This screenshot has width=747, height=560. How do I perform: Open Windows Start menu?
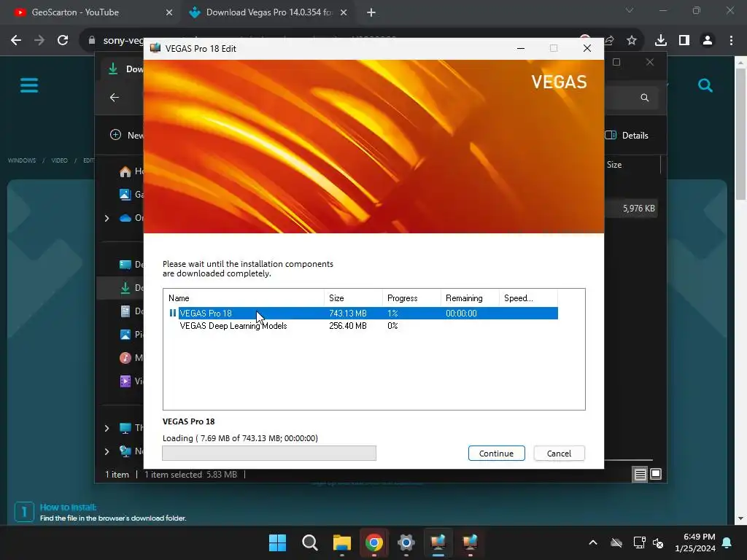tap(278, 542)
